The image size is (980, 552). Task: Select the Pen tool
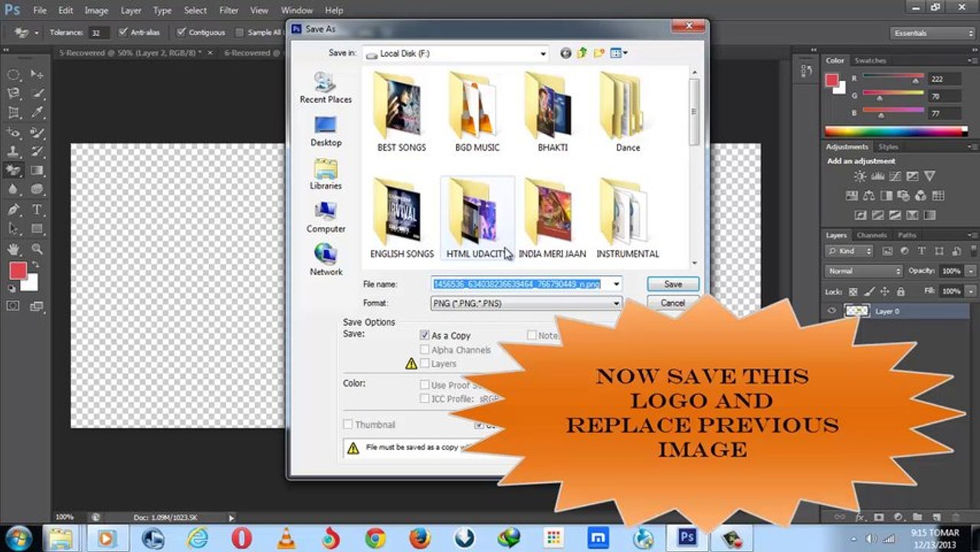click(x=14, y=209)
